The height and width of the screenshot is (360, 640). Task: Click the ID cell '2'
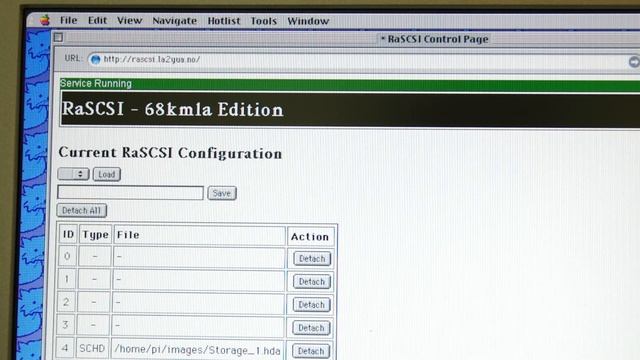tap(66, 302)
